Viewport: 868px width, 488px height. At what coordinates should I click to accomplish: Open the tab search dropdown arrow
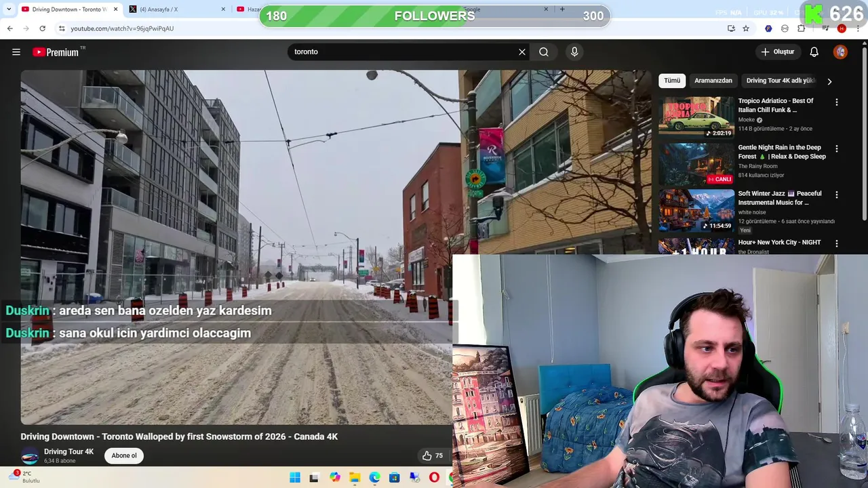(x=9, y=9)
